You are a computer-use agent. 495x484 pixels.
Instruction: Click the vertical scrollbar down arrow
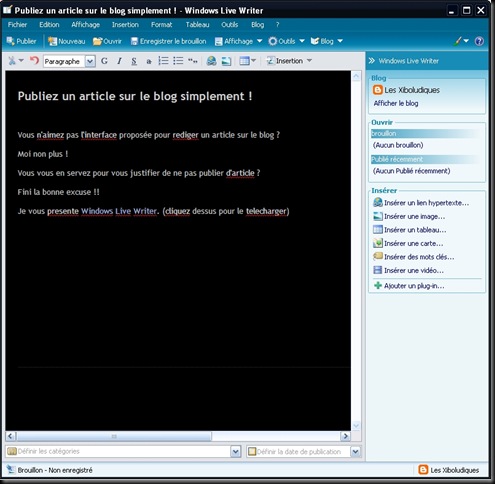coord(356,425)
